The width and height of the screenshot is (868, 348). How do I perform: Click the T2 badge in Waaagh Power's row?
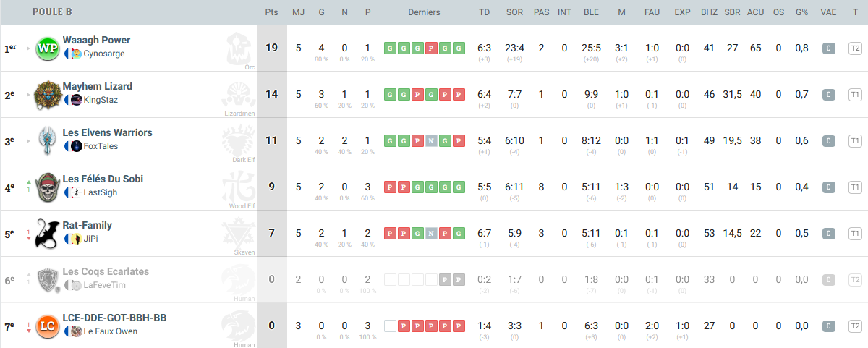click(x=855, y=48)
